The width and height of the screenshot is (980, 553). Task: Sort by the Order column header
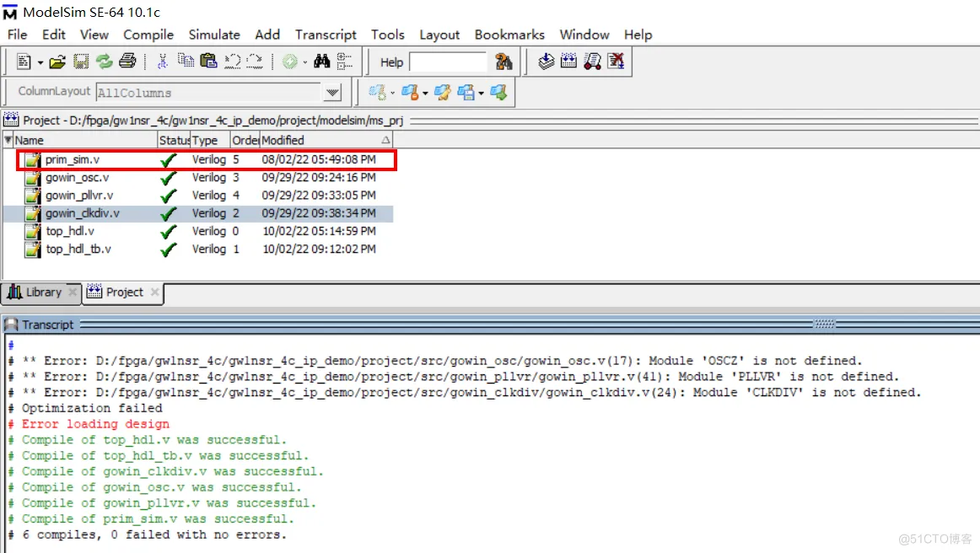pos(245,140)
